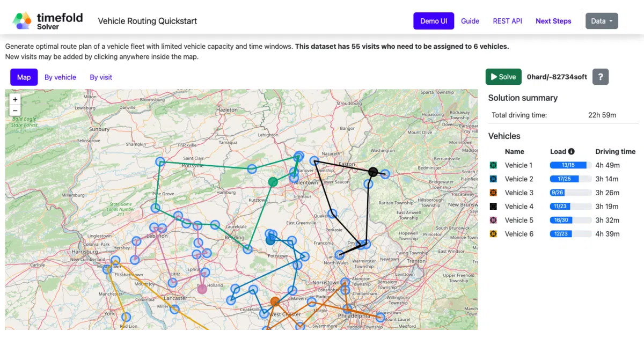Switch to the By visit tab
Screen dimensions: 644x338
101,77
